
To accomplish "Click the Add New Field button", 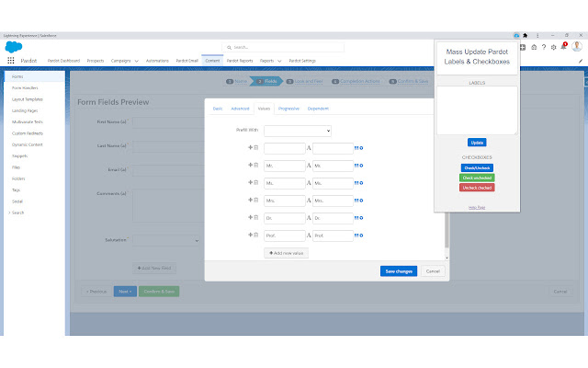I will (154, 268).
